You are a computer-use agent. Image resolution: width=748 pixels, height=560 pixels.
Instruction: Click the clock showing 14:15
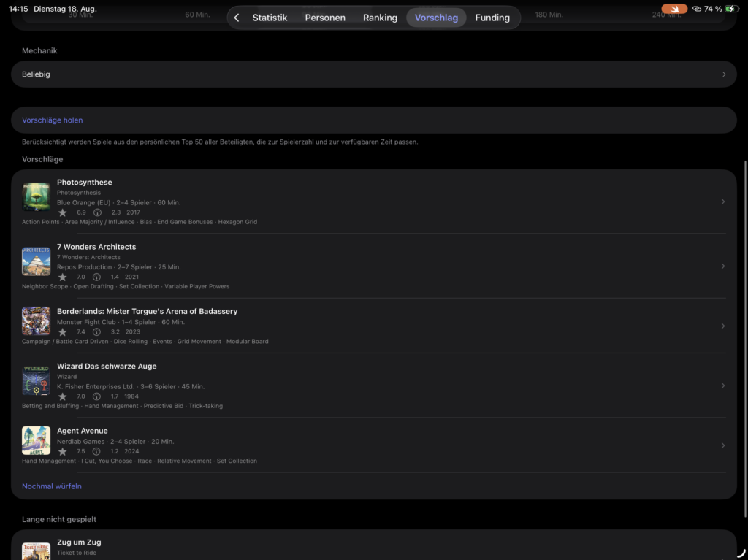pyautogui.click(x=18, y=9)
